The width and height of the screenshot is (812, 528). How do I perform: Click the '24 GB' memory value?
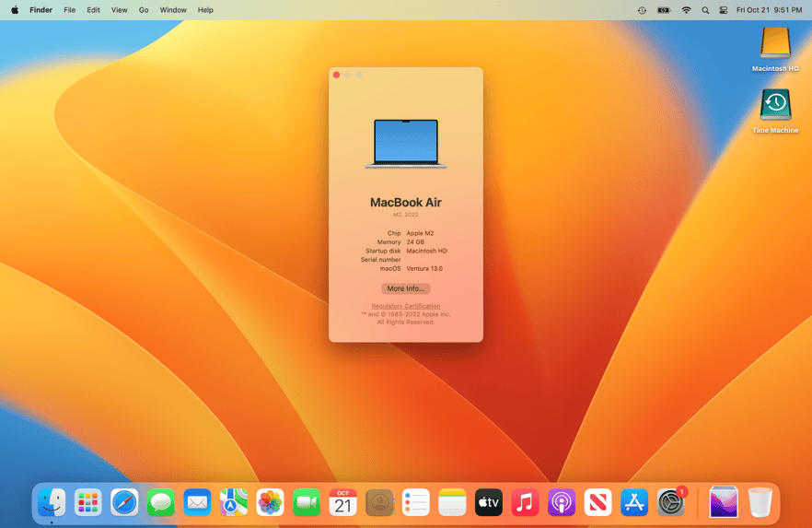(x=415, y=242)
